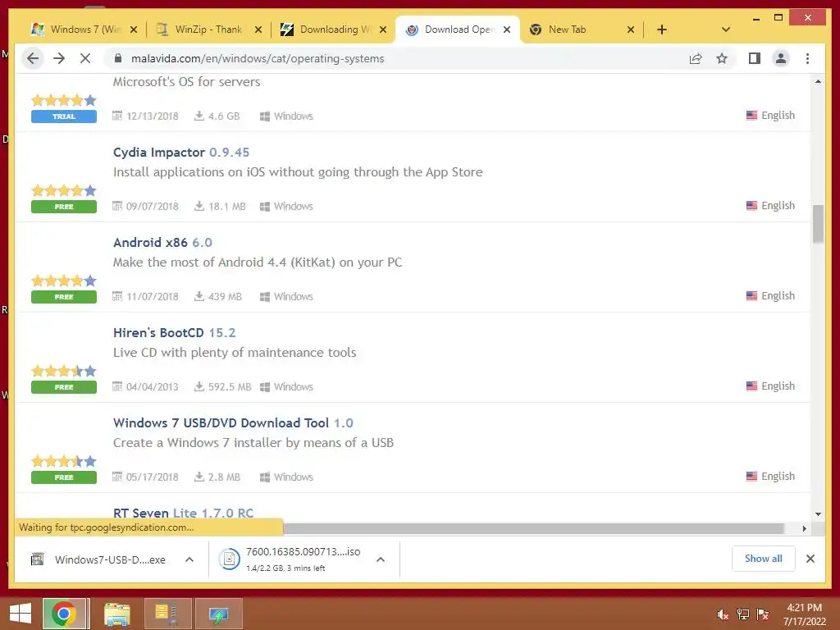
Task: Click star rating for Hiren's BootCD
Action: pos(64,371)
